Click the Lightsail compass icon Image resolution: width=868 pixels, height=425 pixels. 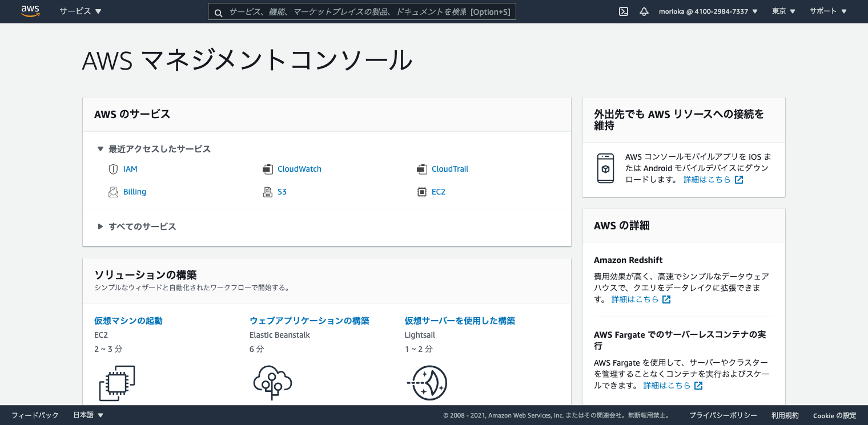(427, 383)
